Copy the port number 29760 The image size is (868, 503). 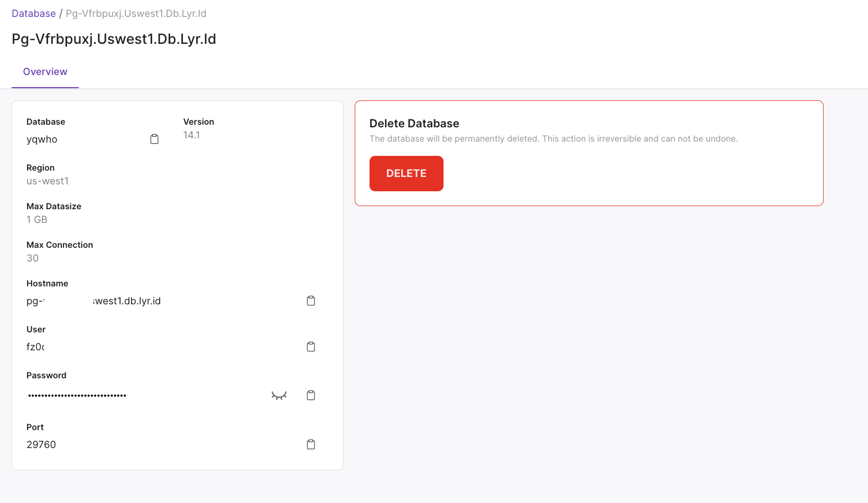click(311, 444)
